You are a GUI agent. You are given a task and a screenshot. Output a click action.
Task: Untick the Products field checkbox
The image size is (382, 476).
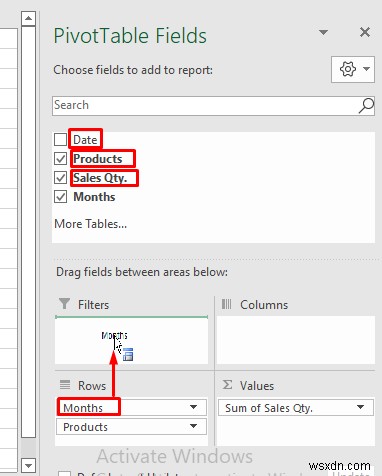60,159
